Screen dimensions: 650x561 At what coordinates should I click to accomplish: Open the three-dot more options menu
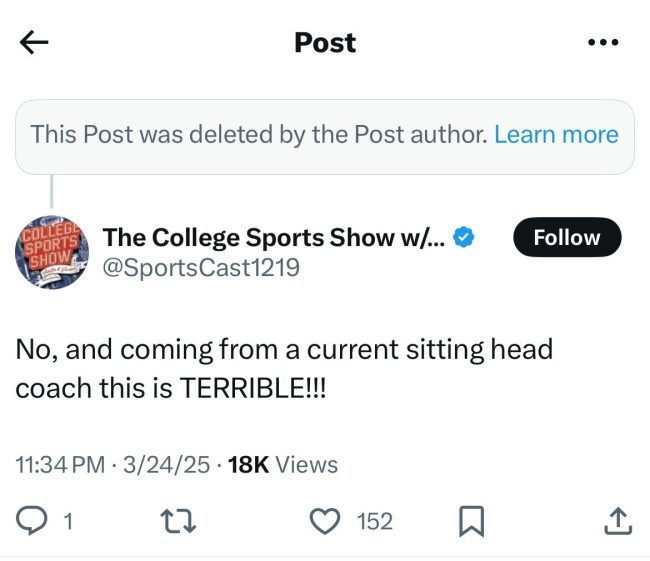click(603, 43)
